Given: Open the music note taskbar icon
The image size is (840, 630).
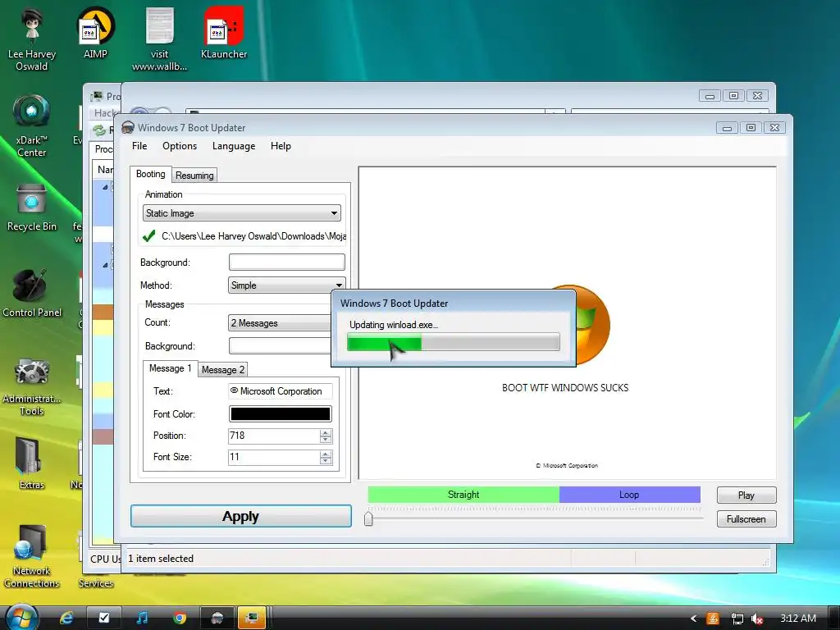Looking at the screenshot, I should click(x=142, y=619).
